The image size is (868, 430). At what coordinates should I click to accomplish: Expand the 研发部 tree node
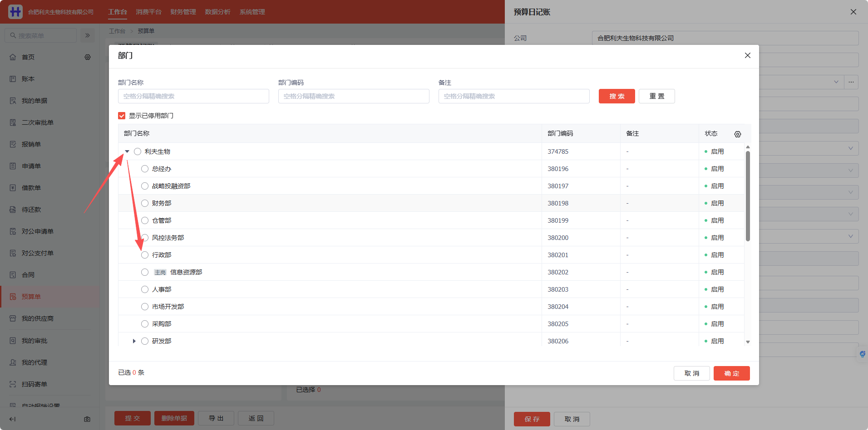pyautogui.click(x=134, y=341)
